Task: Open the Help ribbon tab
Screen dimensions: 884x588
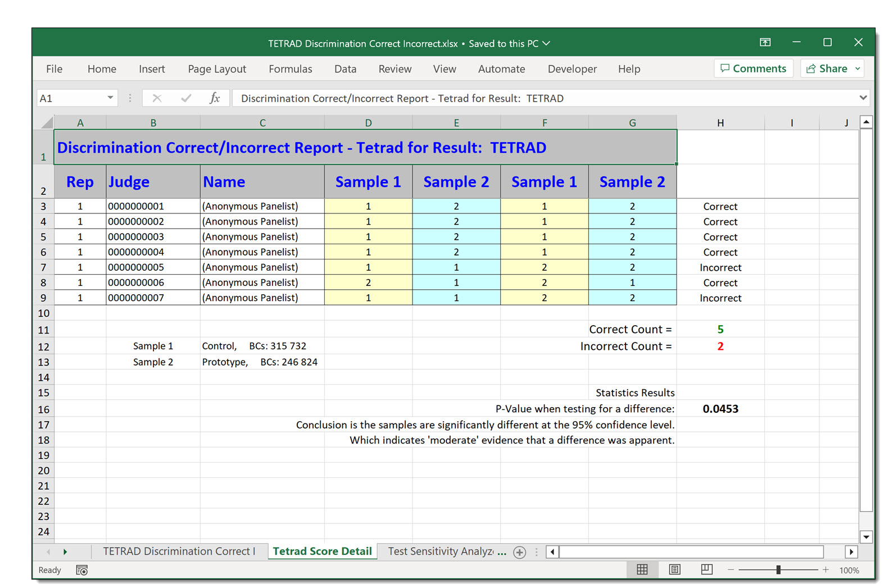Action: coord(629,69)
